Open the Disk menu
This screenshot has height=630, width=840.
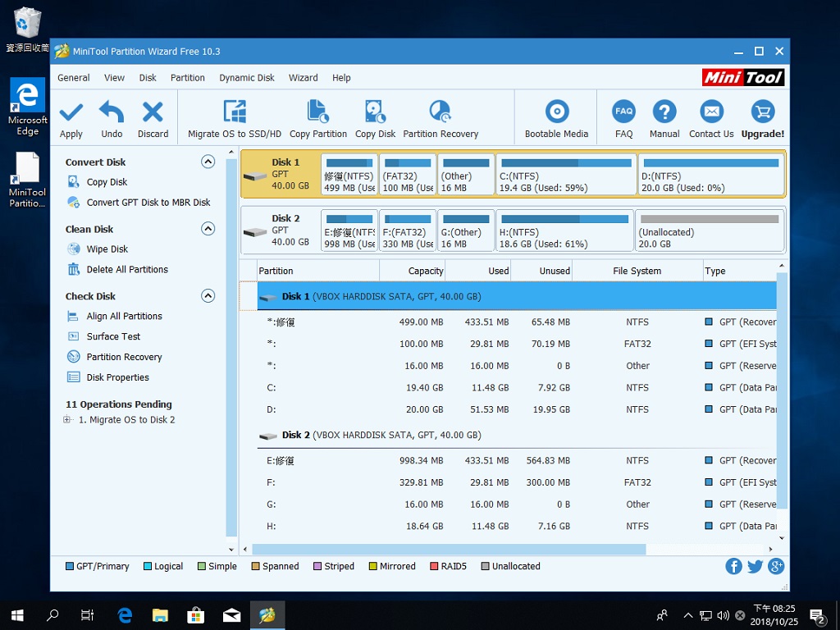(x=148, y=78)
